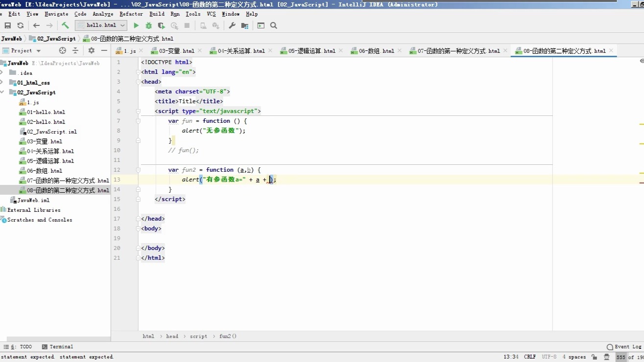Switch to the 06-数组.html tab
The image size is (644, 362).
[x=376, y=51]
